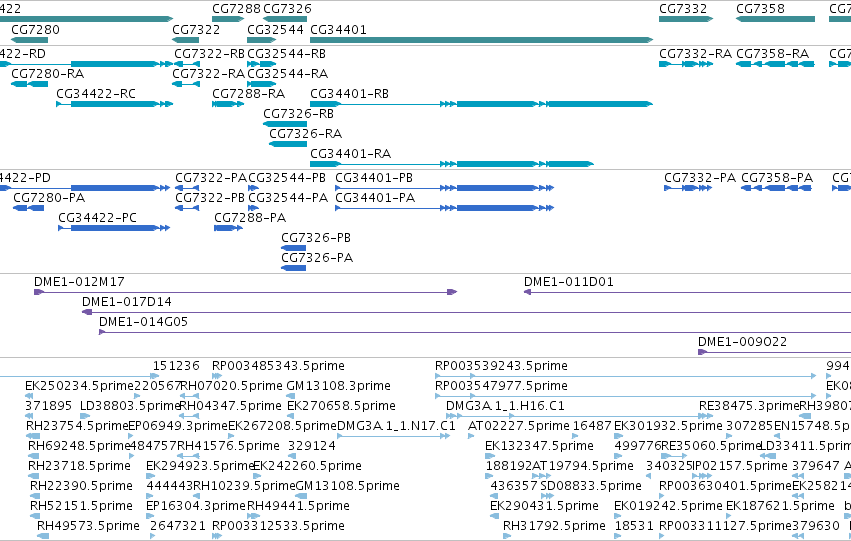Click protein CG7280-PA
This screenshot has height=541, width=851.
point(29,208)
